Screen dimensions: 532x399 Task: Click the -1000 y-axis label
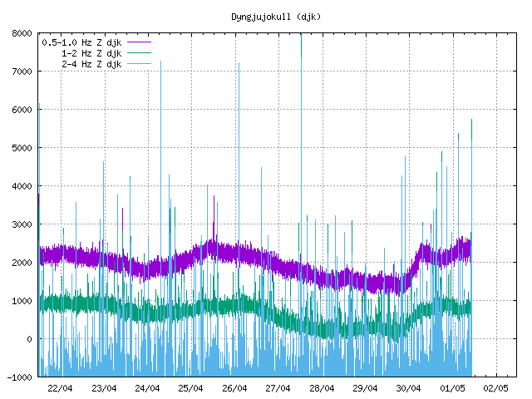[x=19, y=377]
